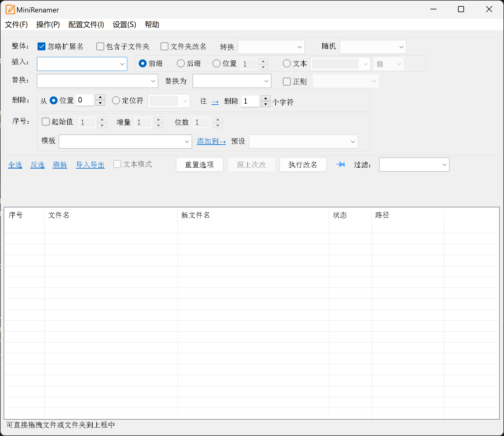This screenshot has height=436, width=504.
Task: Click the 全选 link
Action: click(x=15, y=165)
